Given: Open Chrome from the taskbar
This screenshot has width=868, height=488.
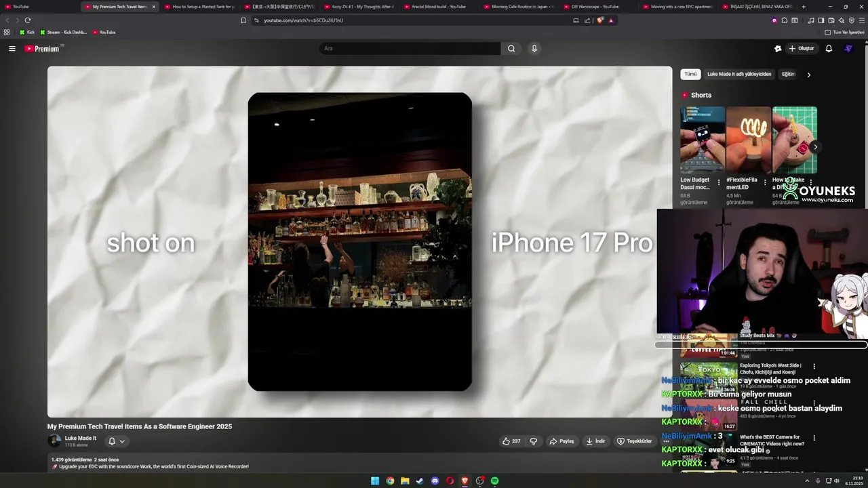Looking at the screenshot, I should [390, 481].
